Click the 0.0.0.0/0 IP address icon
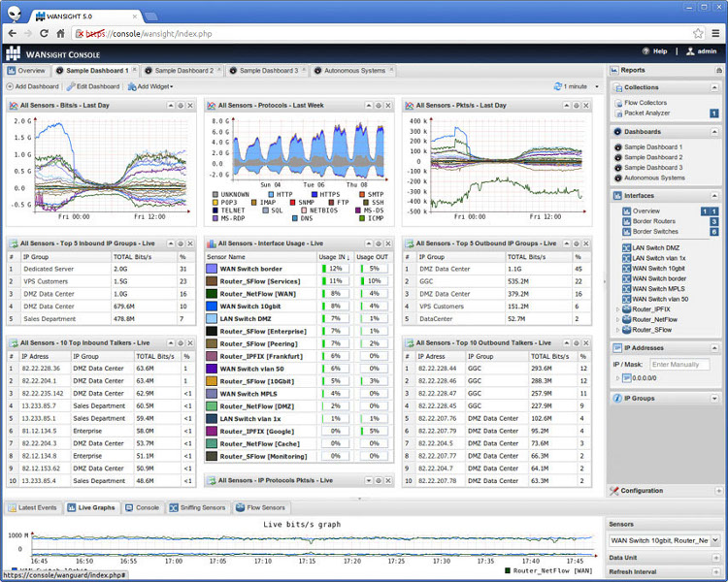This screenshot has width=728, height=582. [626, 378]
